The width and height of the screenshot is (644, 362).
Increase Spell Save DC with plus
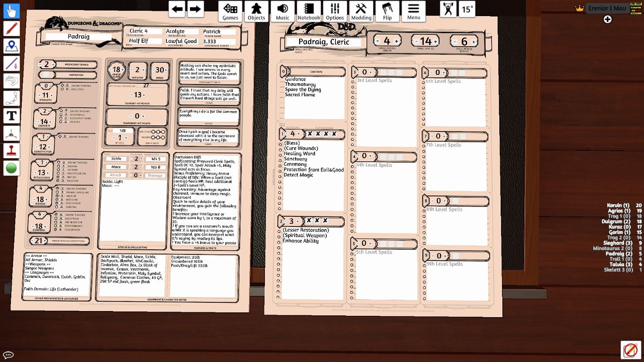click(x=436, y=41)
